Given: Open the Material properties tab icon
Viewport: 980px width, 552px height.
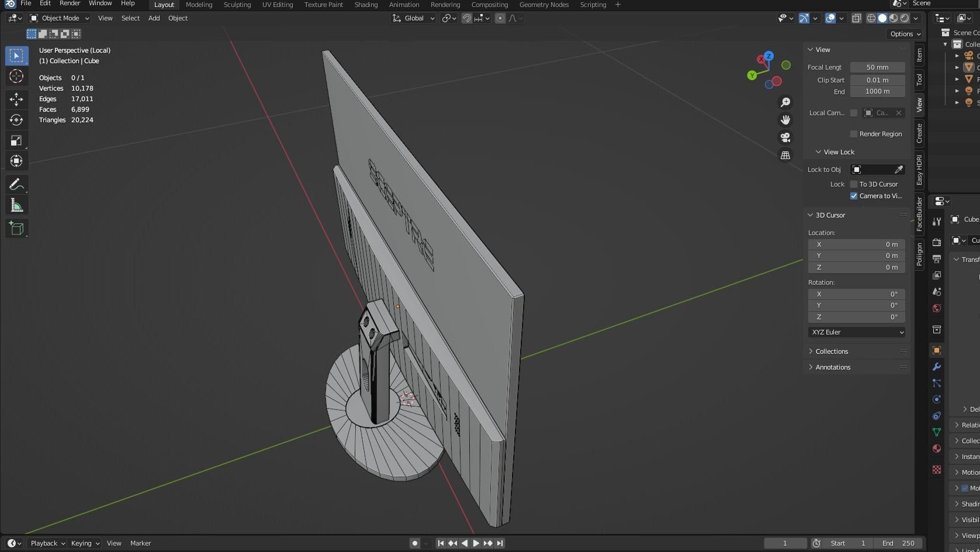Looking at the screenshot, I should coord(937,448).
